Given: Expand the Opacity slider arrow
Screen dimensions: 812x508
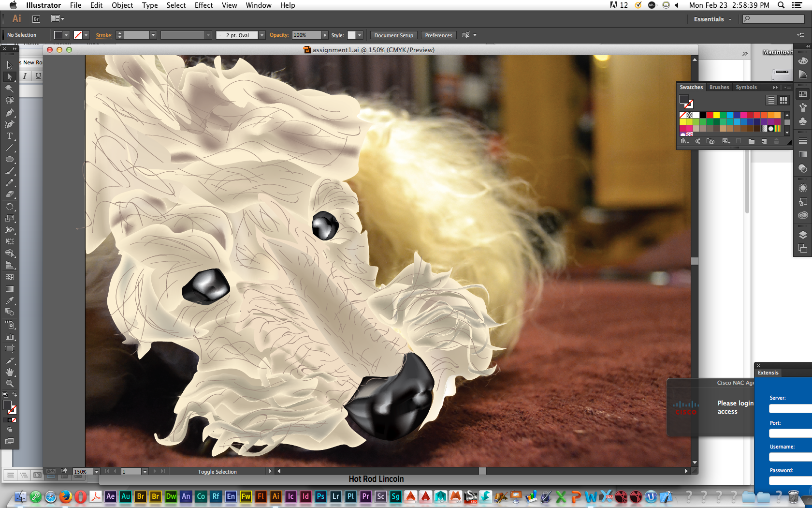Looking at the screenshot, I should (325, 35).
